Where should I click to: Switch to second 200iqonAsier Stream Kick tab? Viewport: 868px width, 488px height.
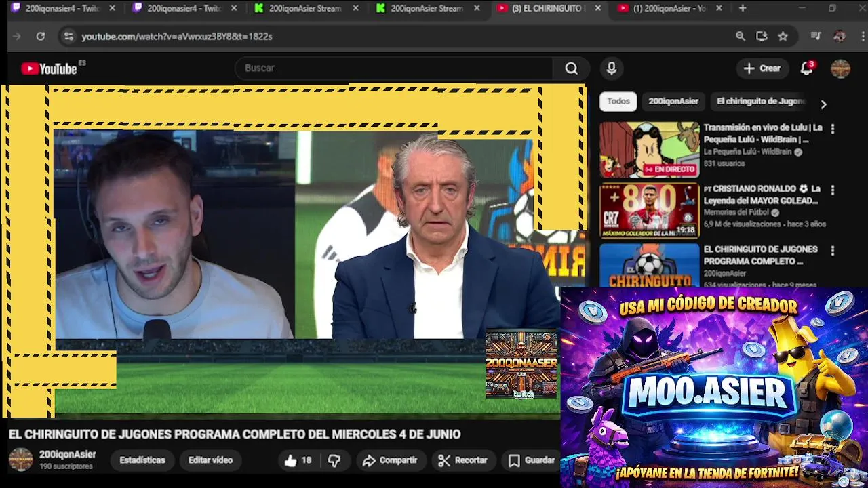tap(427, 8)
